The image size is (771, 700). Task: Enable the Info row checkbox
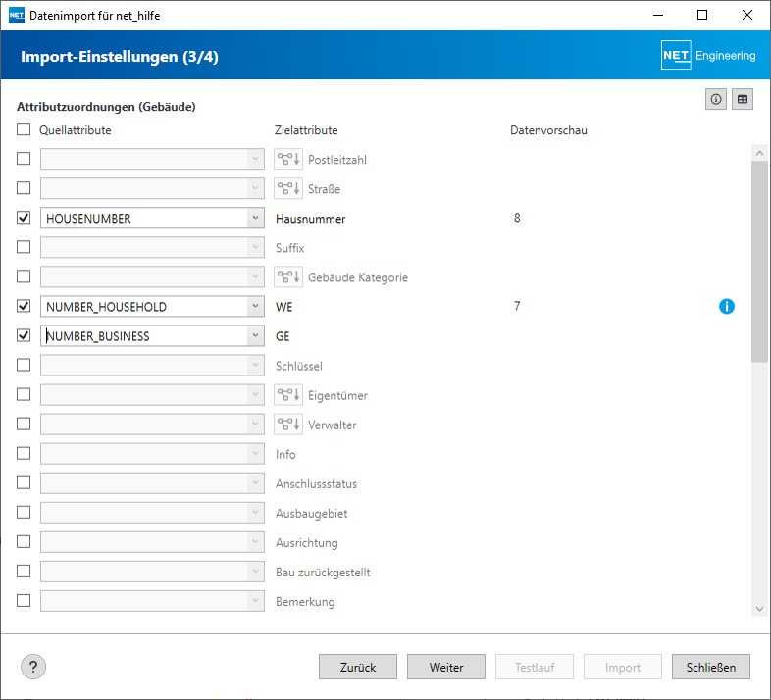point(24,453)
